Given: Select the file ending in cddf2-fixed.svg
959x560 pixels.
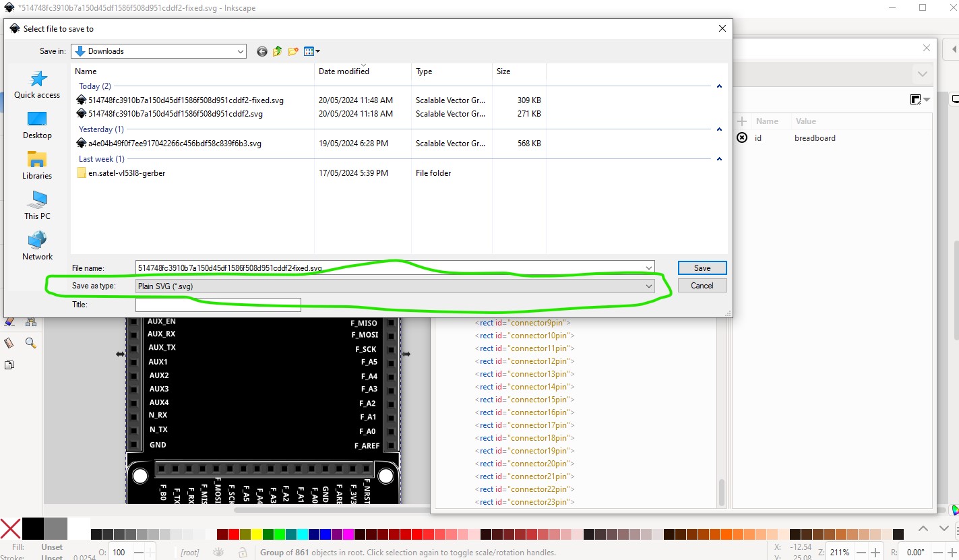Looking at the screenshot, I should [186, 100].
